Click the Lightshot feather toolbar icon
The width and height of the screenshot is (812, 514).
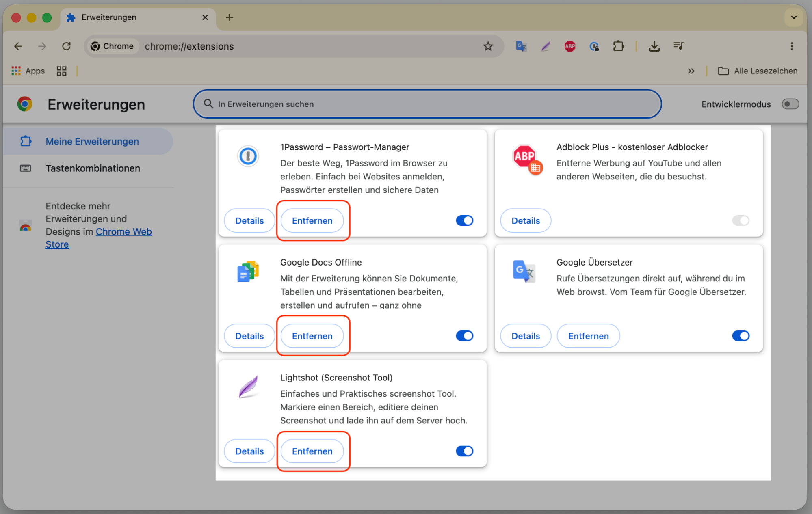tap(546, 46)
